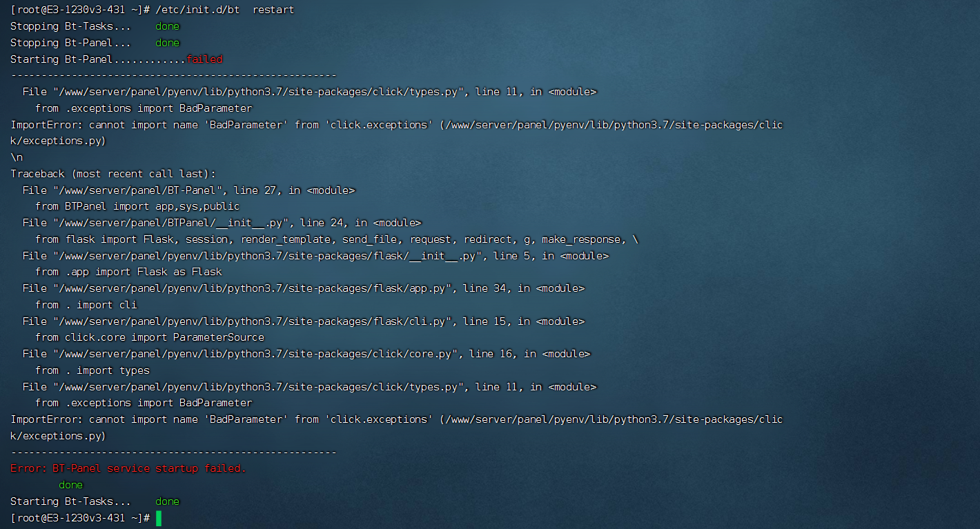Click the green 'done' after Stopping Bt-Panel

167,43
